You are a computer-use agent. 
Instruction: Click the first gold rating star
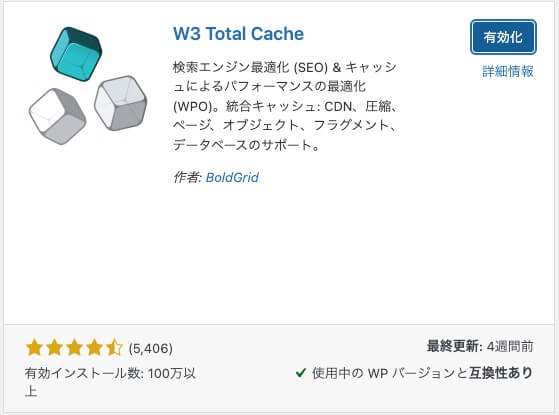click(35, 348)
